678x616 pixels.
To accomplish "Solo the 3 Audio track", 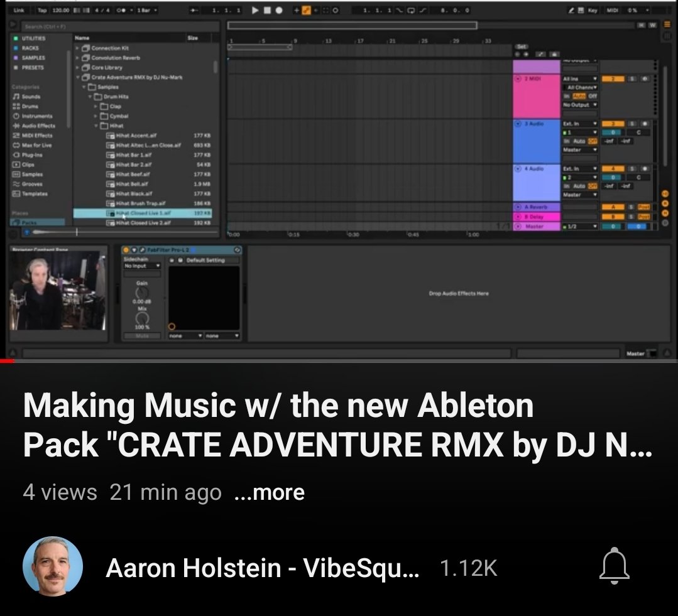I will [x=632, y=124].
